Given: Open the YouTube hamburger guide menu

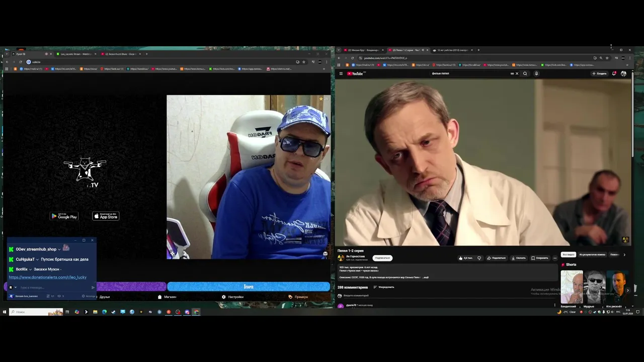Looking at the screenshot, I should tap(341, 73).
